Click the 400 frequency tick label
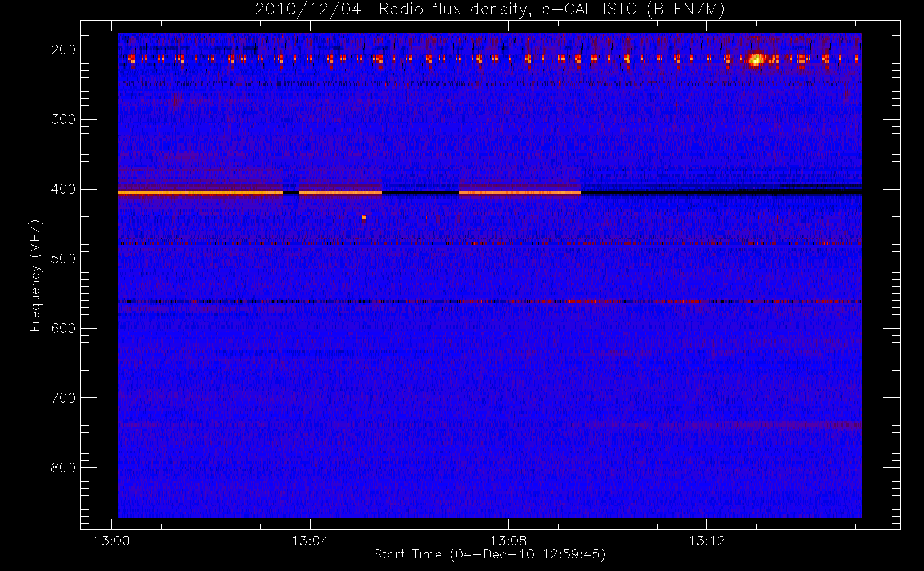The width and height of the screenshot is (924, 571). tap(63, 189)
